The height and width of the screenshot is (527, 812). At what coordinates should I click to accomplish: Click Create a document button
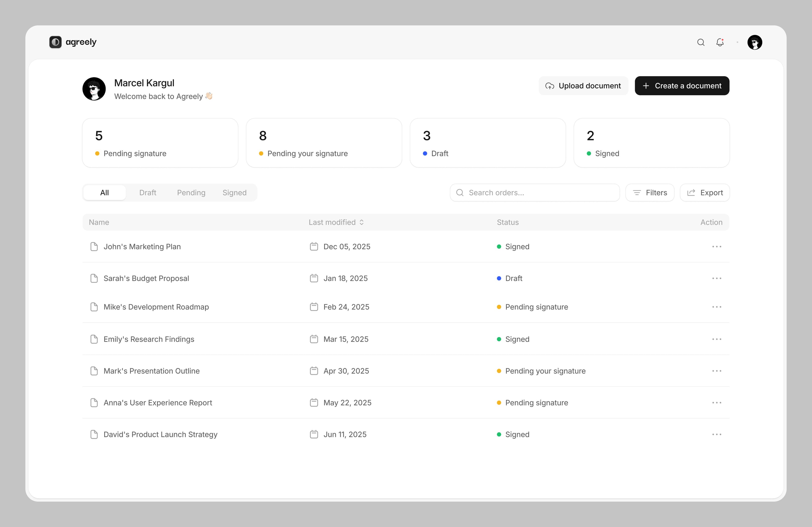pyautogui.click(x=682, y=86)
